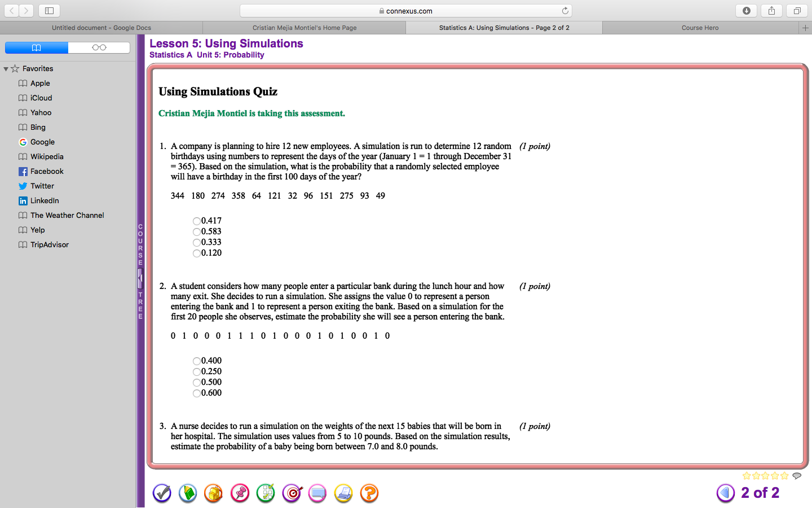The height and width of the screenshot is (508, 812).
Task: Click the backpack icon
Action: click(214, 493)
